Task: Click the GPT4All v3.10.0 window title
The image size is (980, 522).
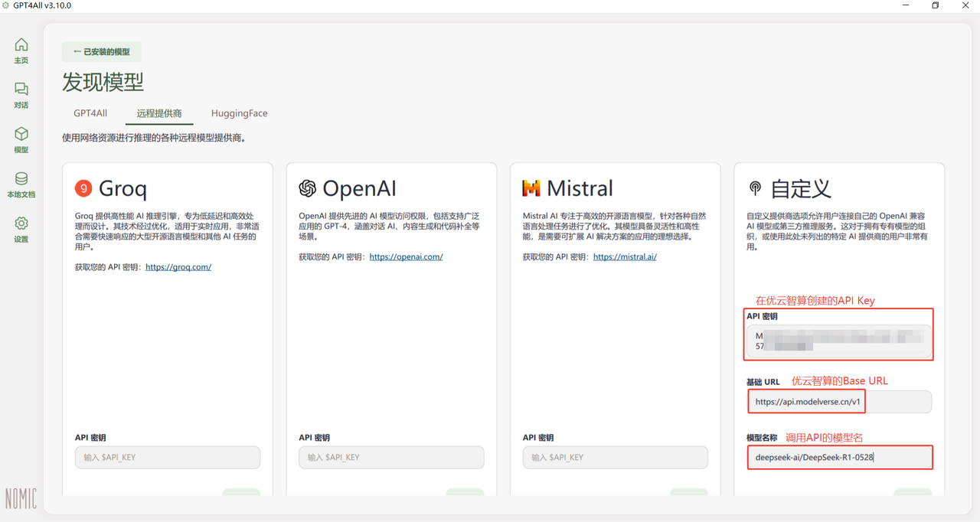Action: click(x=42, y=5)
